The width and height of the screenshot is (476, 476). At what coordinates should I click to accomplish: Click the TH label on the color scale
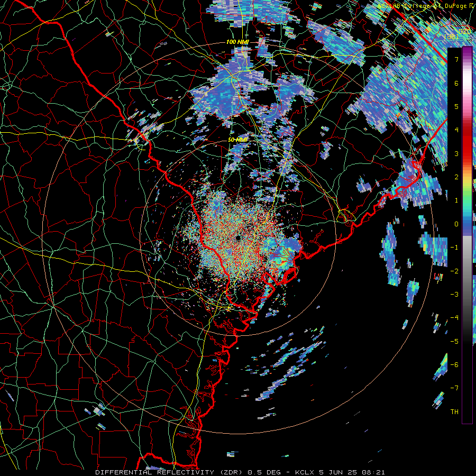pos(454,411)
